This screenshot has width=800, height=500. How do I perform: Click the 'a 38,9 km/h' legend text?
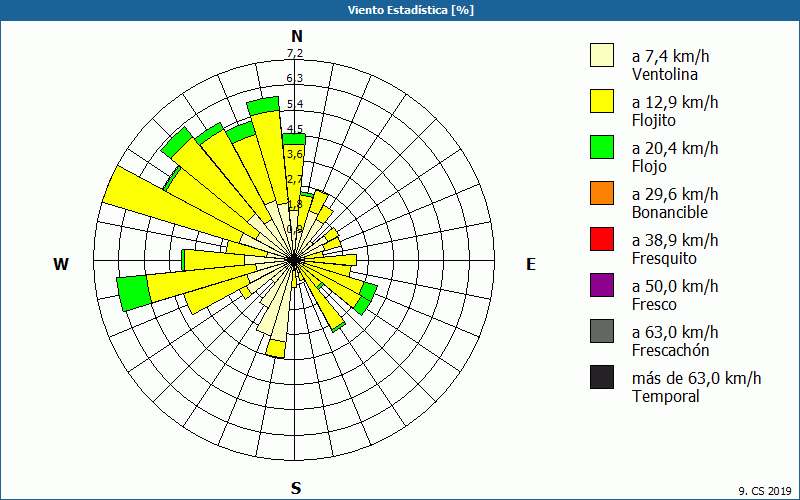coord(675,240)
